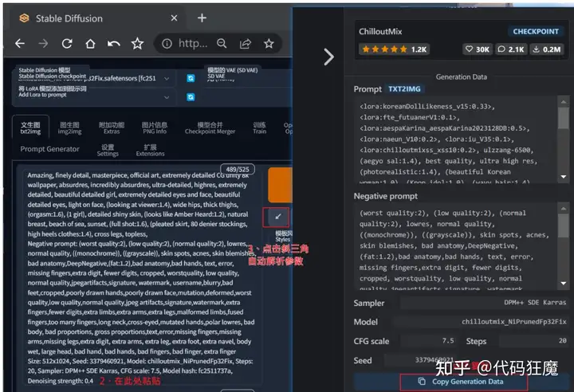Select the Stable Diffusion browser tab

[x=97, y=18]
